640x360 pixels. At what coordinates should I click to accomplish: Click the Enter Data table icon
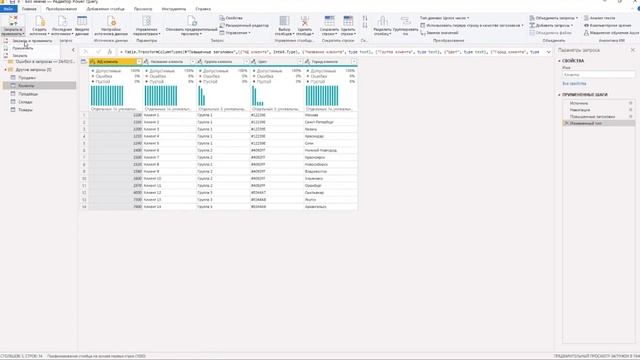tap(82, 21)
